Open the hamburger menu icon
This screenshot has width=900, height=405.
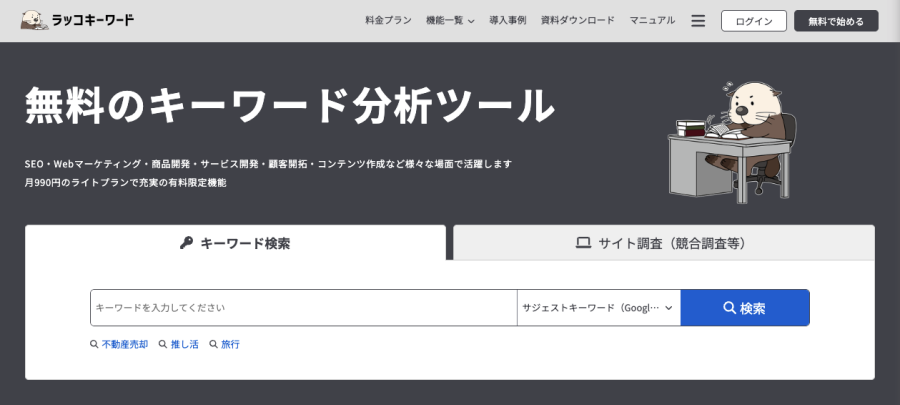pyautogui.click(x=698, y=21)
